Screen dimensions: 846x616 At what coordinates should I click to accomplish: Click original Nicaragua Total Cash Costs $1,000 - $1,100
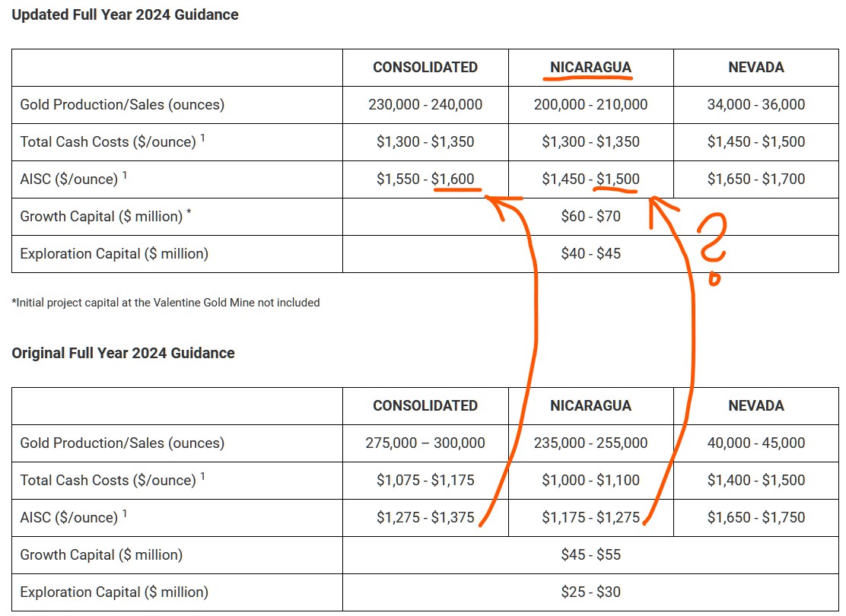pyautogui.click(x=590, y=480)
